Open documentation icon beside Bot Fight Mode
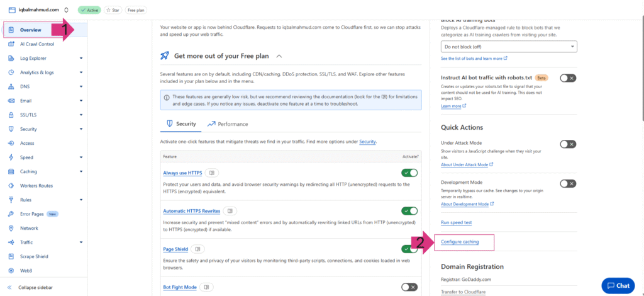Image resolution: width=644 pixels, height=296 pixels. (207, 287)
